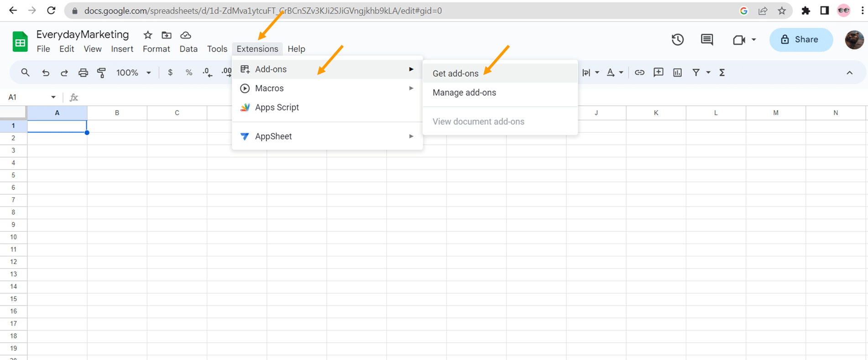Expand the cell name box dropdown
This screenshot has height=360, width=868.
click(x=53, y=97)
